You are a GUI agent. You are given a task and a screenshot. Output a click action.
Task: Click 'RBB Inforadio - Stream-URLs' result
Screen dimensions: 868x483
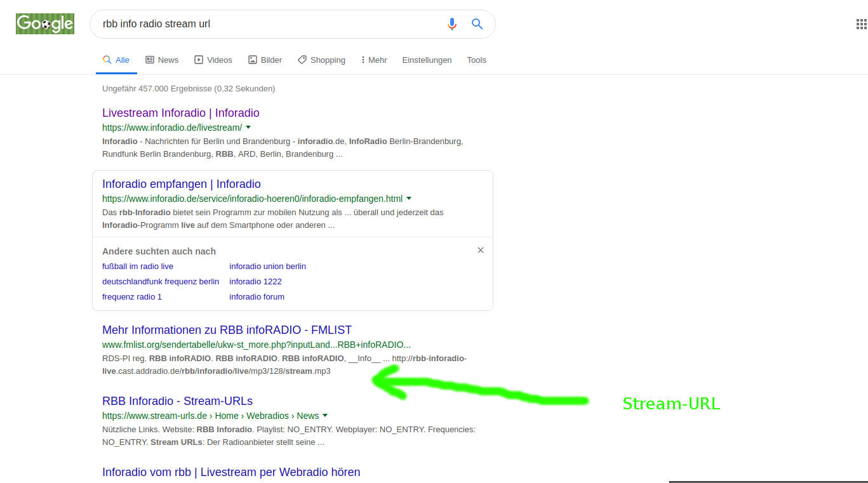point(177,401)
